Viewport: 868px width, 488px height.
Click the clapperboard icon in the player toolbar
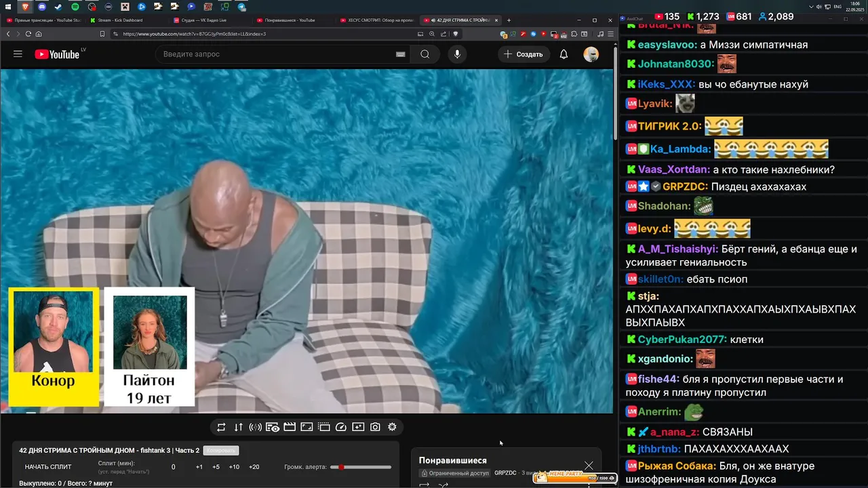point(290,427)
